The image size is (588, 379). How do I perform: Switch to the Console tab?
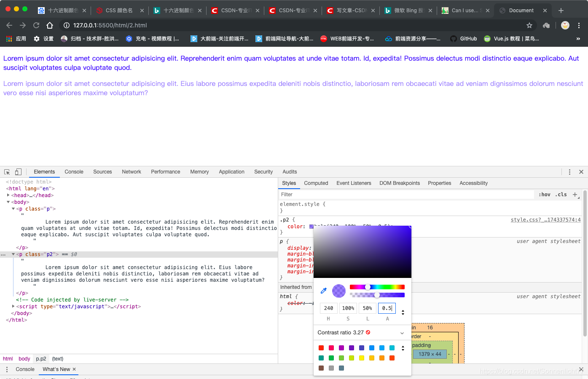coord(74,172)
